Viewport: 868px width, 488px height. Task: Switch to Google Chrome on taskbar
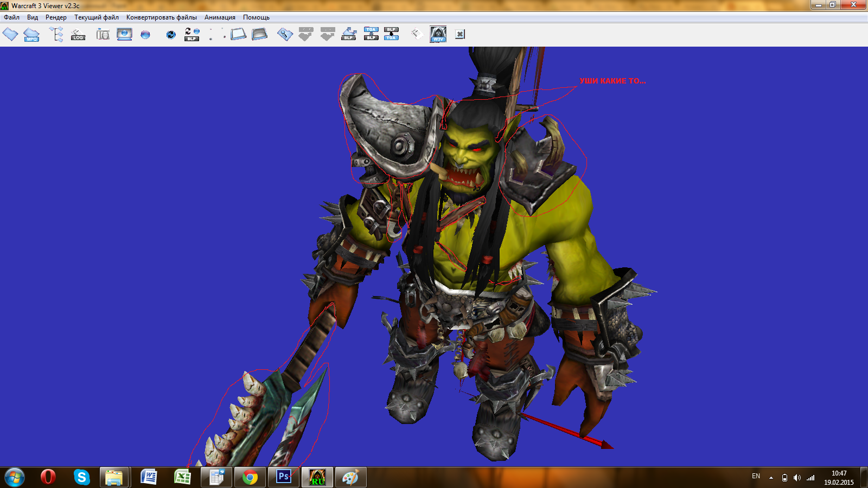(250, 477)
